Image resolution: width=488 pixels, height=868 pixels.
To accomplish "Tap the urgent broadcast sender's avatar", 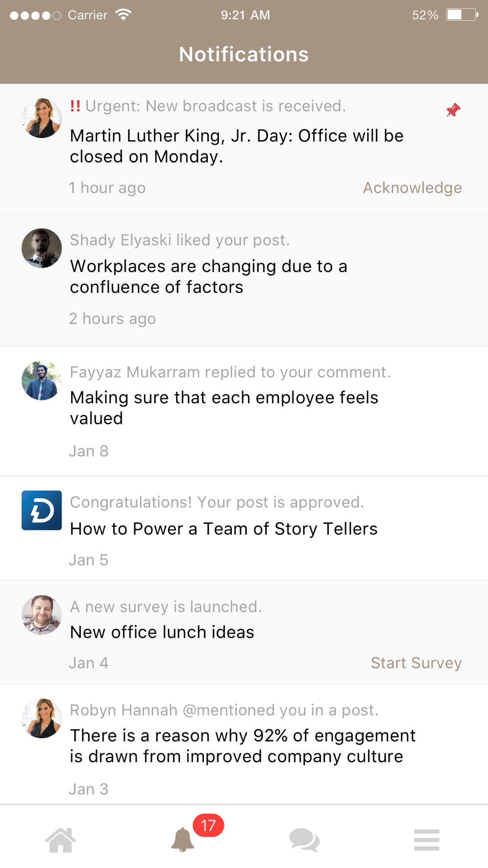I will click(41, 118).
